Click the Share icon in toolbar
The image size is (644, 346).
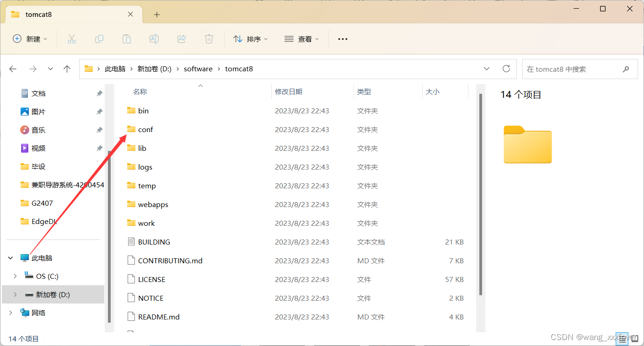[x=182, y=39]
